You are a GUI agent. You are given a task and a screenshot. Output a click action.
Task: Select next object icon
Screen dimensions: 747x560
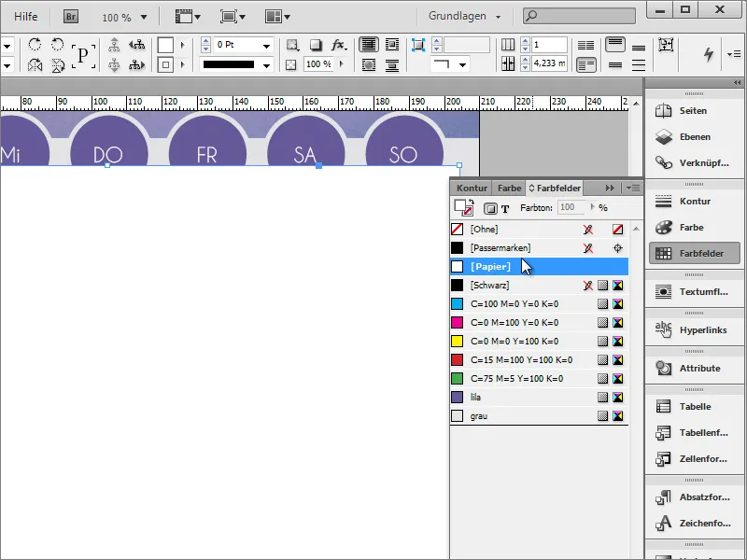click(136, 64)
